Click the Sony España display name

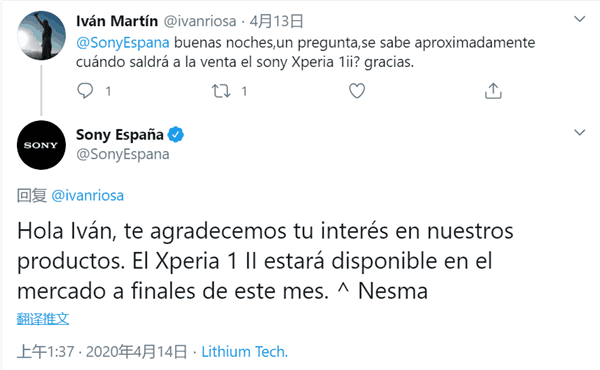tap(119, 135)
